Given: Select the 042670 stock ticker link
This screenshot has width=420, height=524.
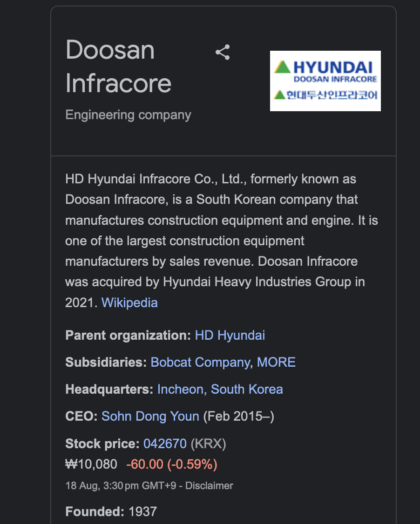Looking at the screenshot, I should pyautogui.click(x=165, y=444).
